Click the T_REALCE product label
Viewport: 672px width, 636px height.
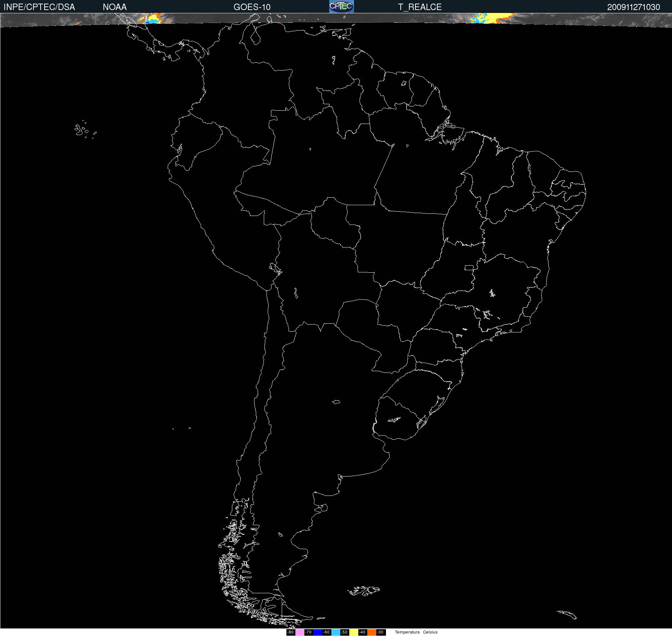coord(420,7)
